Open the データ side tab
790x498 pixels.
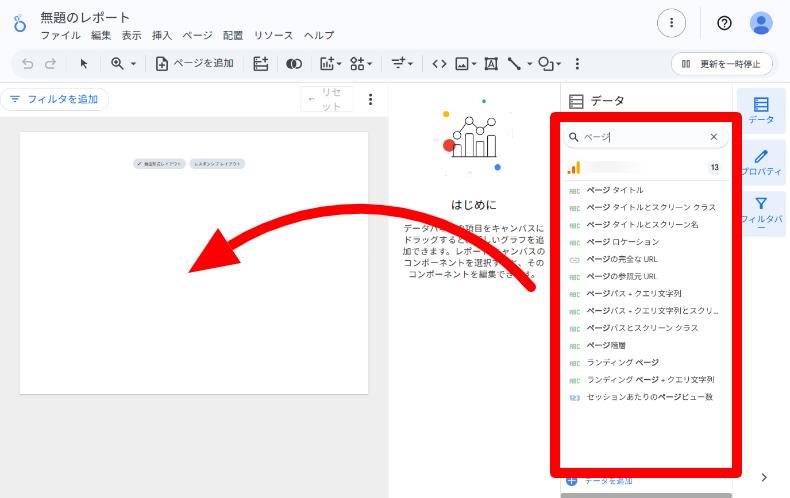click(x=761, y=110)
